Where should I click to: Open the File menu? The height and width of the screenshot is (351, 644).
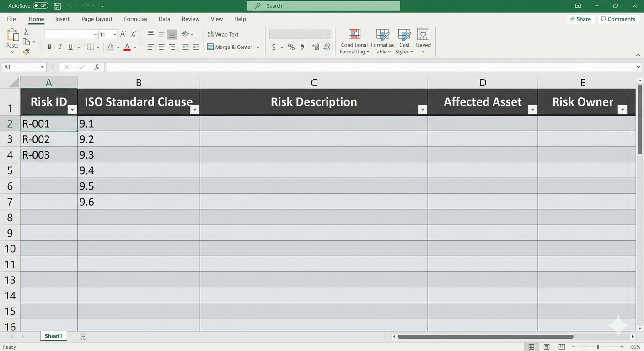[x=11, y=19]
